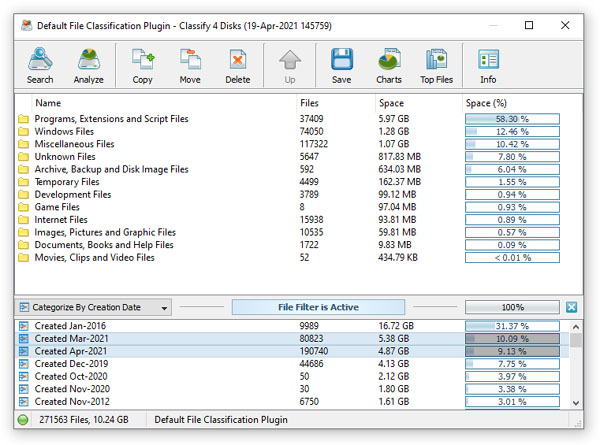Click folder icon of Temporary Files

23,182
